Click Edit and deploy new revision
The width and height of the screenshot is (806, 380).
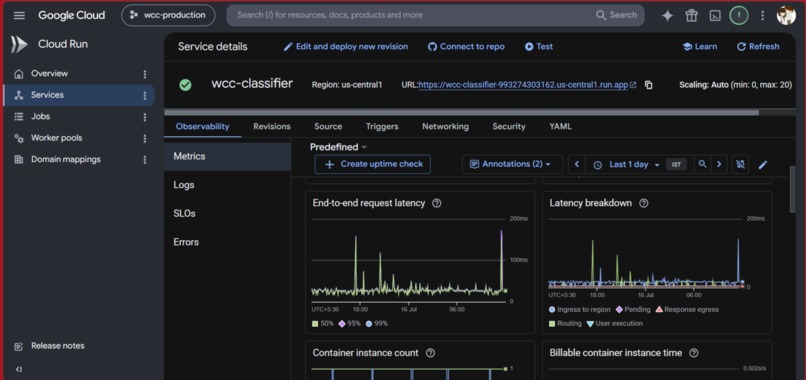click(x=346, y=47)
